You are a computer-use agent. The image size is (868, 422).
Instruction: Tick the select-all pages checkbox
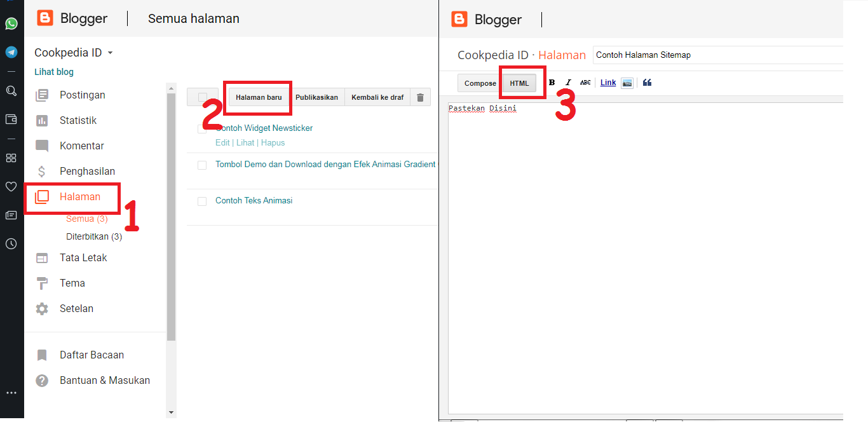coord(203,97)
